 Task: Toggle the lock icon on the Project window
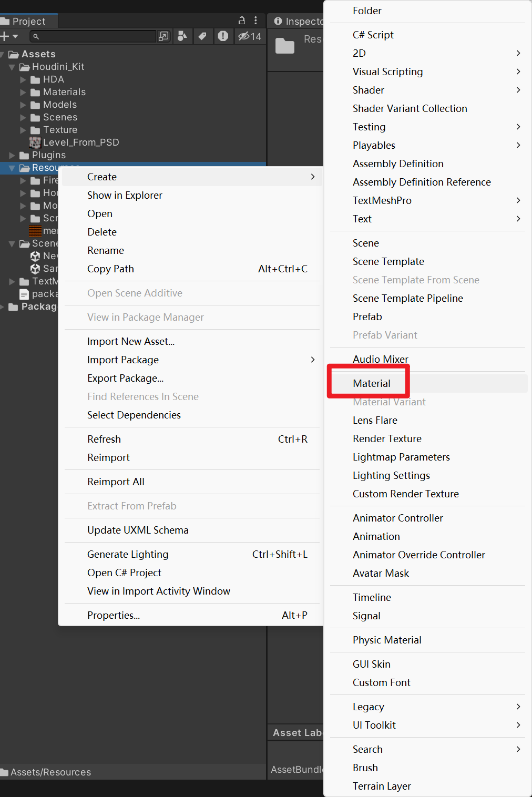point(241,21)
